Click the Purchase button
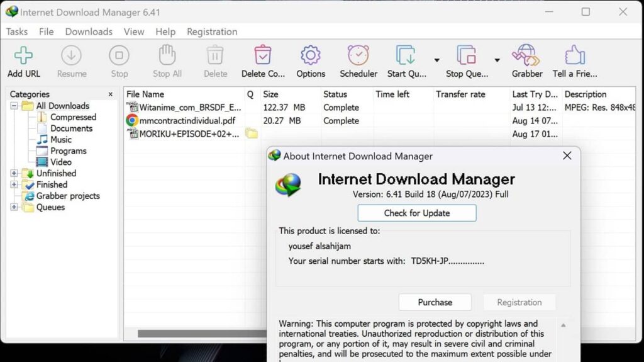The width and height of the screenshot is (644, 362). (x=435, y=302)
